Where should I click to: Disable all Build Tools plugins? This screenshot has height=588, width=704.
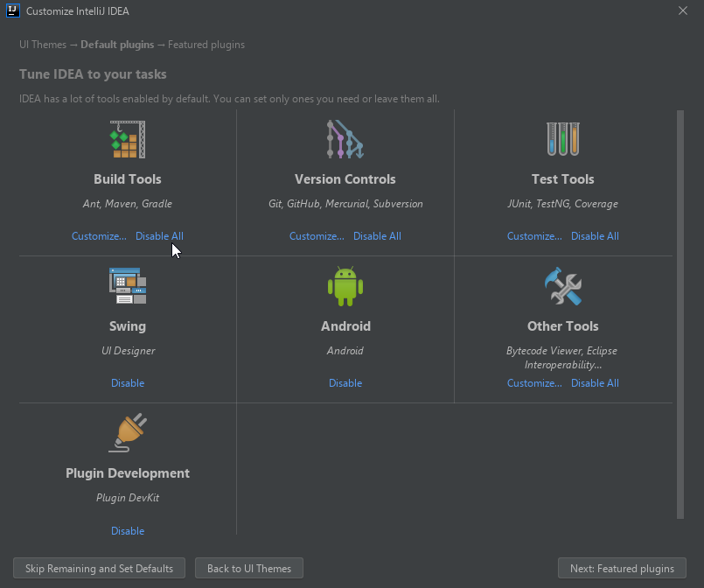159,236
